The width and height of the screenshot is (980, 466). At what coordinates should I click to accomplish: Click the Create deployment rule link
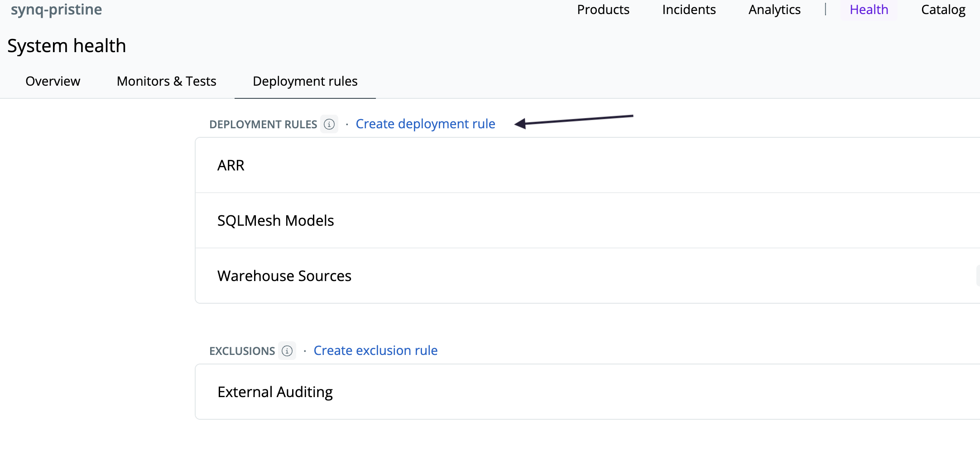(425, 124)
